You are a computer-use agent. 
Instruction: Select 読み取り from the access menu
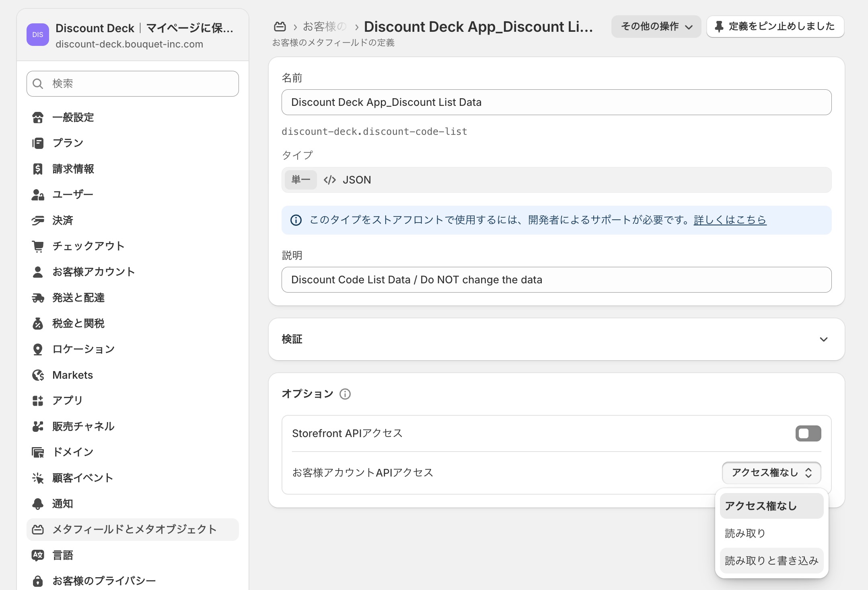coord(745,533)
